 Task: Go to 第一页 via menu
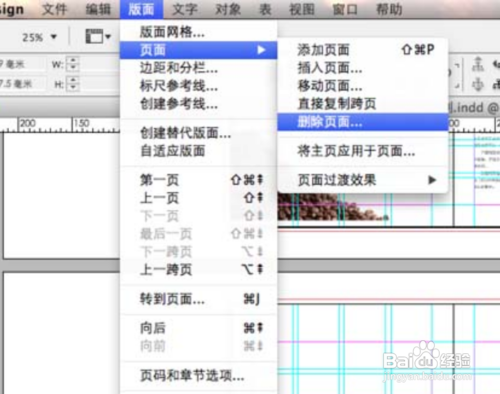tap(199, 180)
